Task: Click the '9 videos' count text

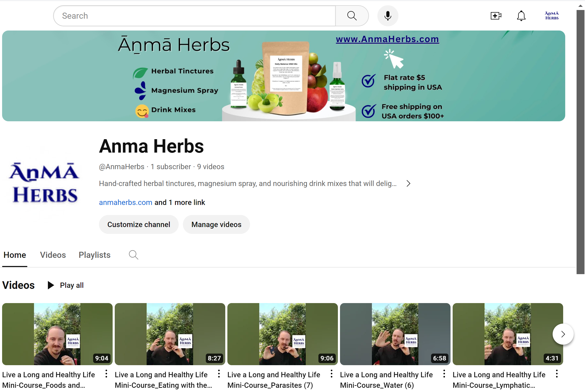Action: click(211, 167)
